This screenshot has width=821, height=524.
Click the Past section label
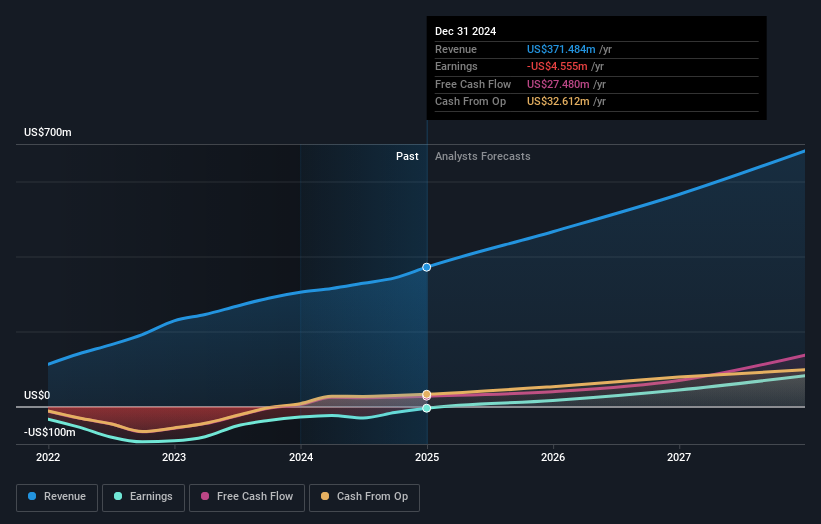(x=407, y=157)
